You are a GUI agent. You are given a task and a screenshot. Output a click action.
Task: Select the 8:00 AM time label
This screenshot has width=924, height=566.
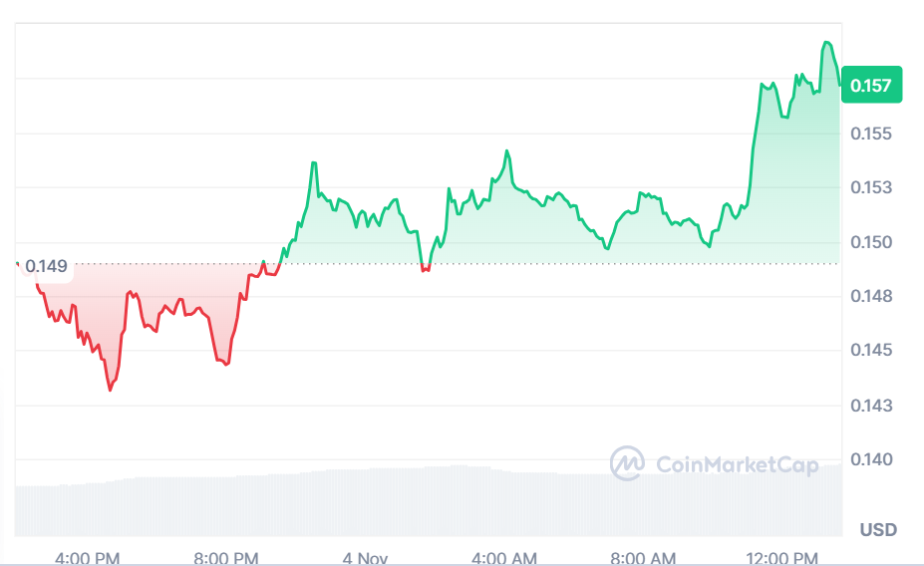tap(642, 556)
